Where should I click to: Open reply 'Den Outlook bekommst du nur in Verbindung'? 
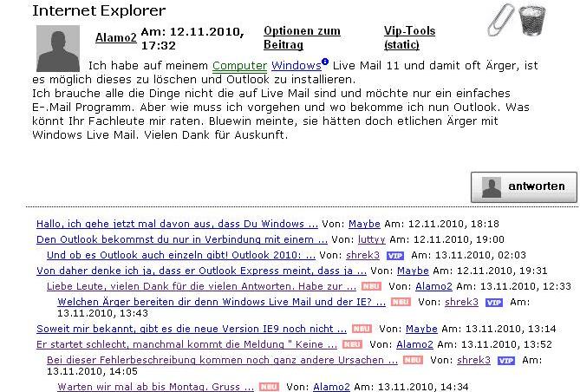(x=181, y=239)
